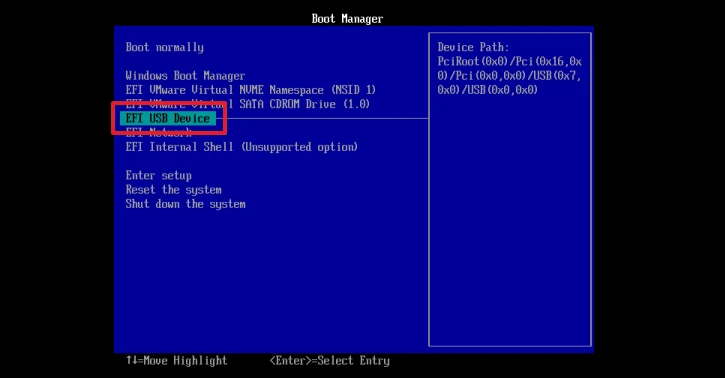Image resolution: width=725 pixels, height=378 pixels.
Task: Select 'Reset the system' option
Action: (173, 190)
